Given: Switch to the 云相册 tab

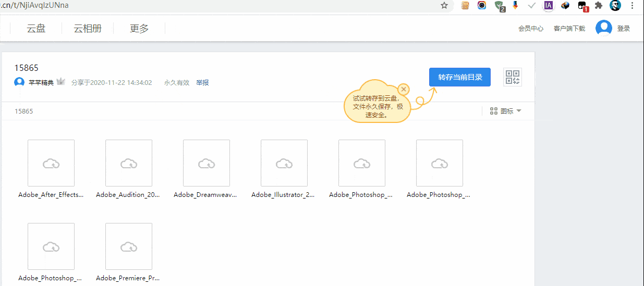Looking at the screenshot, I should pos(88,29).
